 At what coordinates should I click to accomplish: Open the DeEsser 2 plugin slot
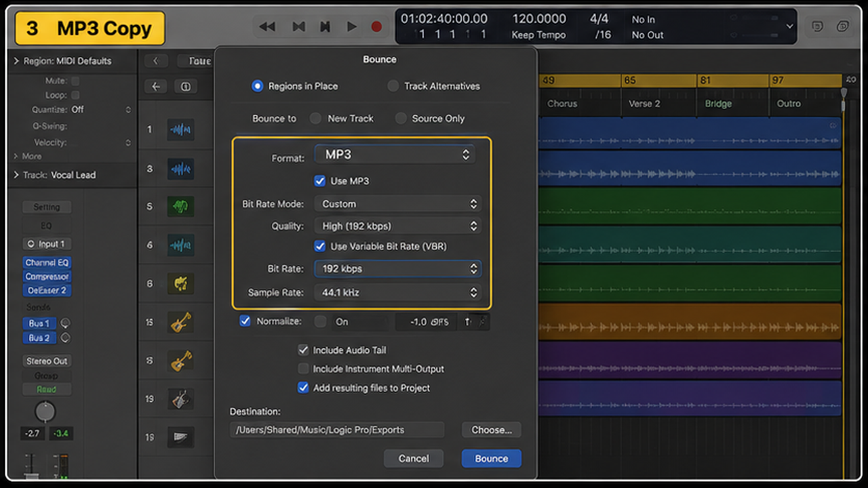[47, 291]
